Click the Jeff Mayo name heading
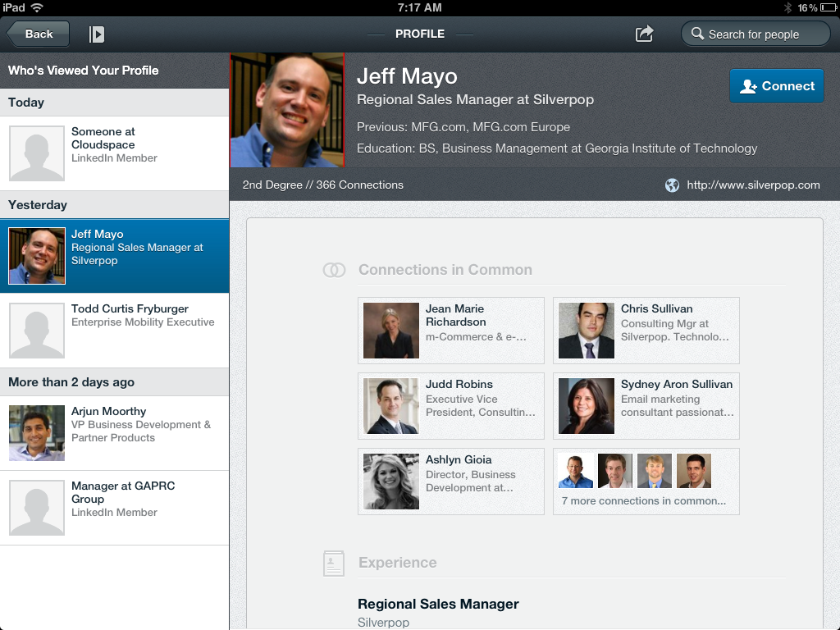This screenshot has height=630, width=840. (407, 76)
